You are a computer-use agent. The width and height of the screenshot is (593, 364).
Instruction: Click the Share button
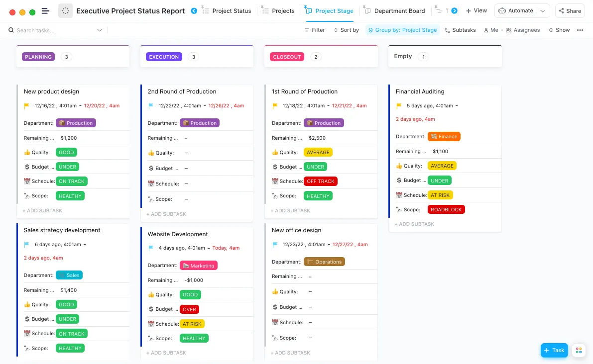[570, 11]
